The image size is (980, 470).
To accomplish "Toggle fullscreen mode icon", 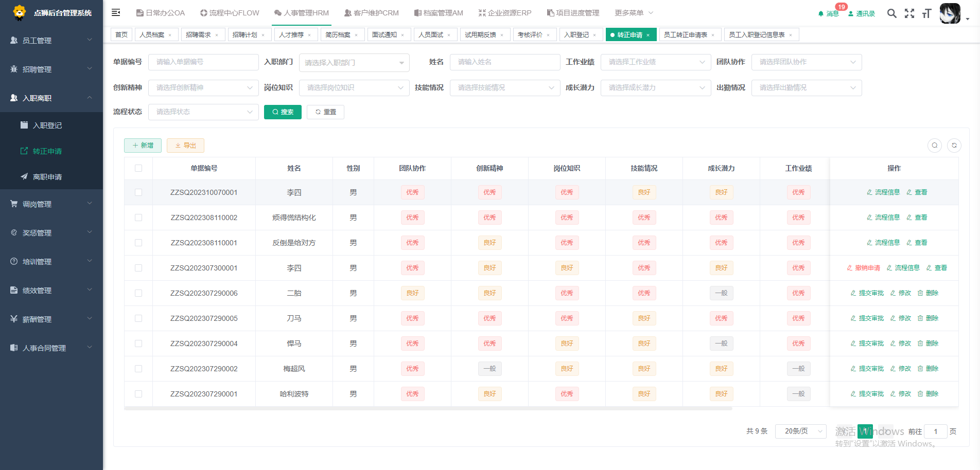I will (x=909, y=13).
